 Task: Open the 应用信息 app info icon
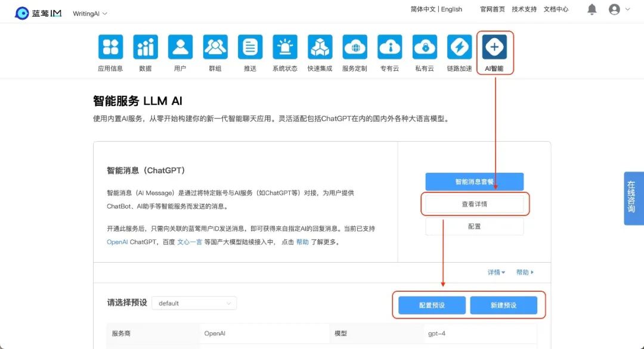110,47
